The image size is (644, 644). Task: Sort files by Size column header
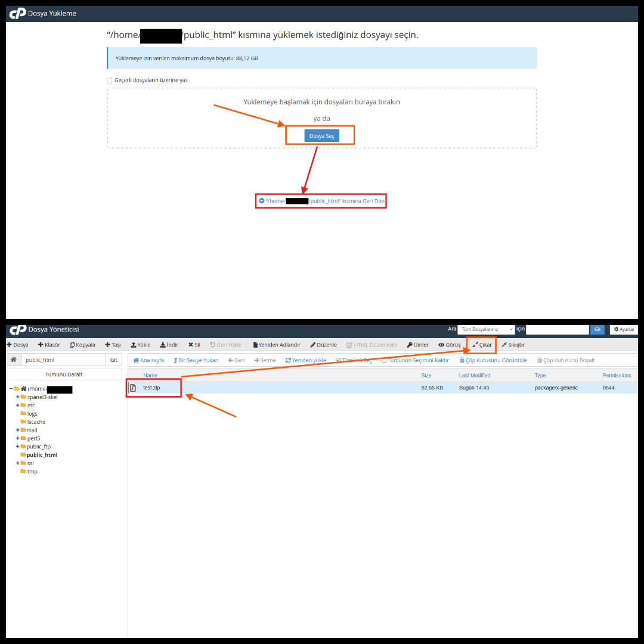tap(426, 375)
